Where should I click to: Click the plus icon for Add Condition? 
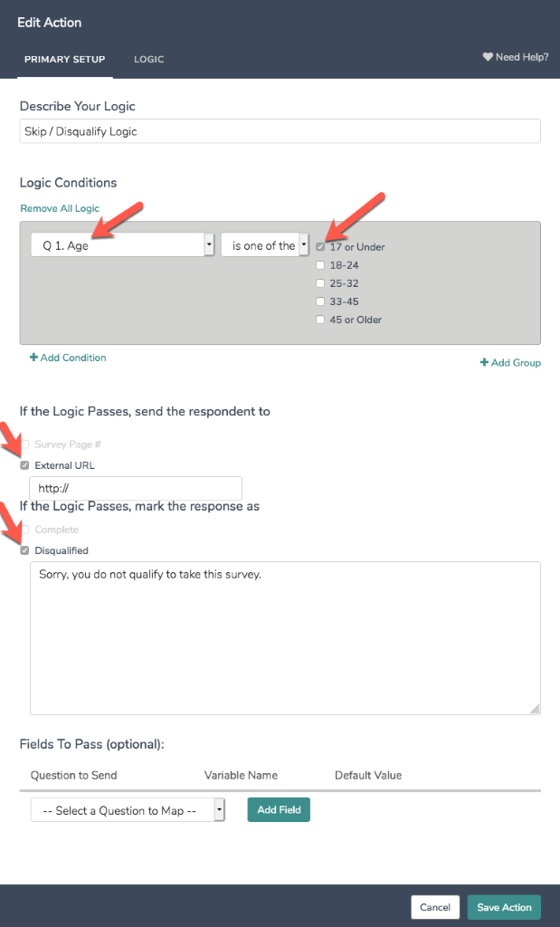click(33, 358)
